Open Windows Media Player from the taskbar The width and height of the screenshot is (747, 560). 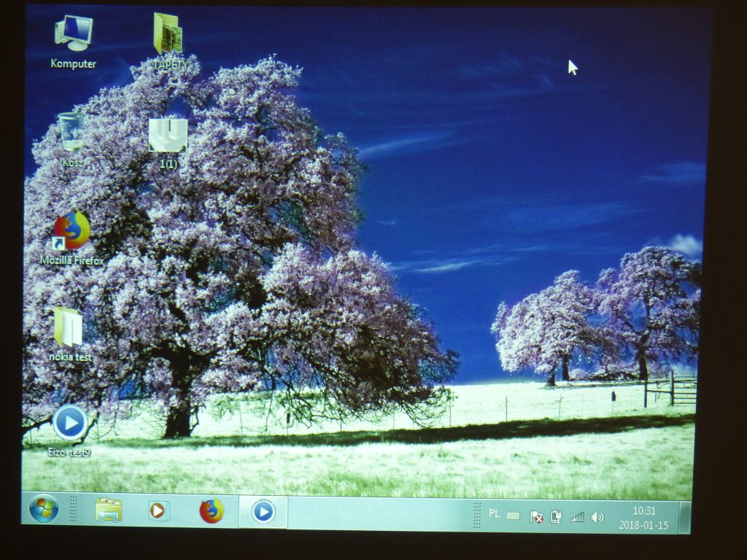158,512
